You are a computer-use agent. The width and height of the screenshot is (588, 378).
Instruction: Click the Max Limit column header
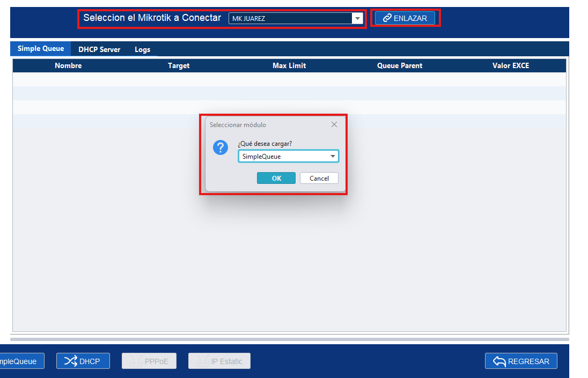click(289, 65)
